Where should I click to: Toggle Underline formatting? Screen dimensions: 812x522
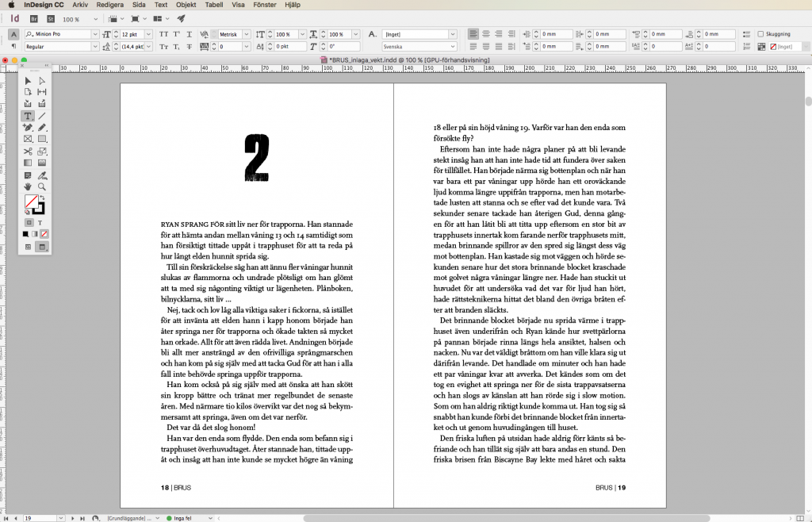pos(189,34)
